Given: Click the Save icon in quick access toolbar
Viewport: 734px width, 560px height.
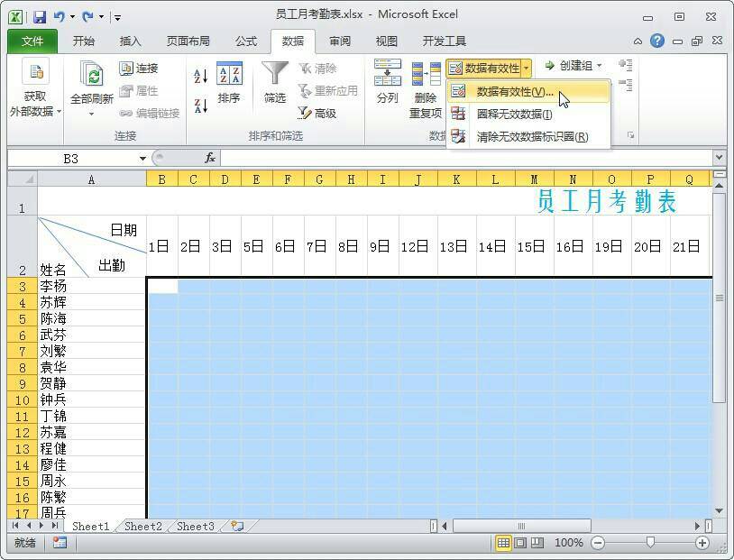Looking at the screenshot, I should coord(40,16).
